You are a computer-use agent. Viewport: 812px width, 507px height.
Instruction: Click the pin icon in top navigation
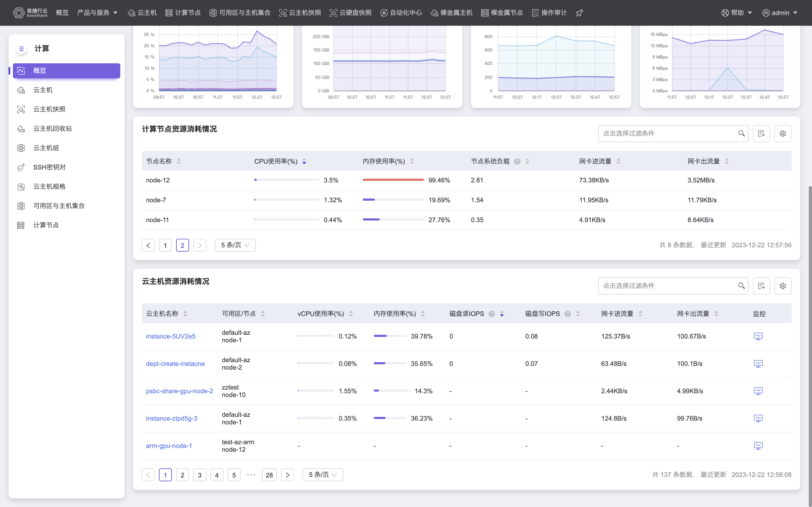579,13
